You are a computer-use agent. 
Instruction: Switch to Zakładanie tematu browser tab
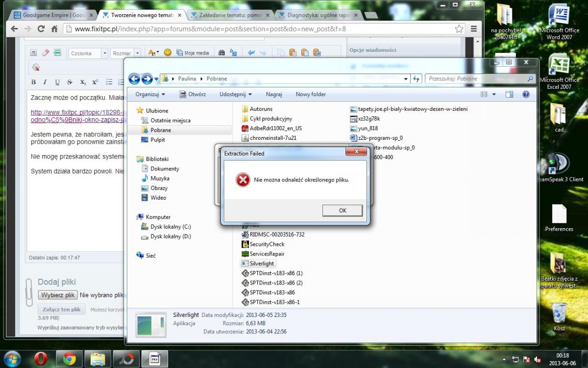coord(229,15)
